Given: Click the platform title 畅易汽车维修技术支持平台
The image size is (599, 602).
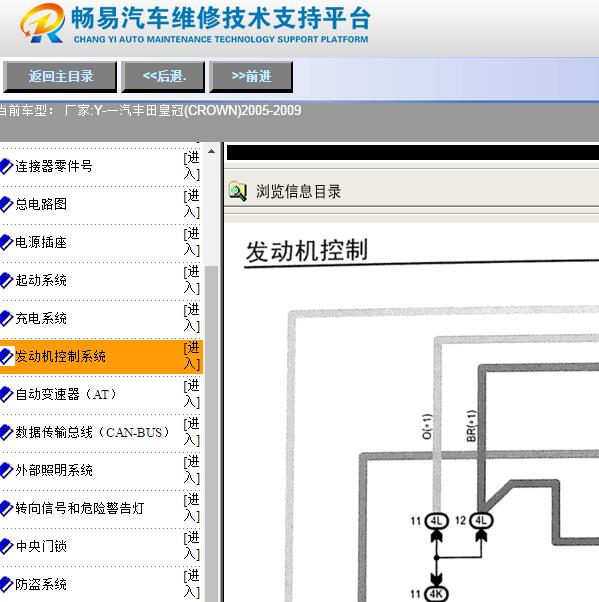Looking at the screenshot, I should (221, 18).
